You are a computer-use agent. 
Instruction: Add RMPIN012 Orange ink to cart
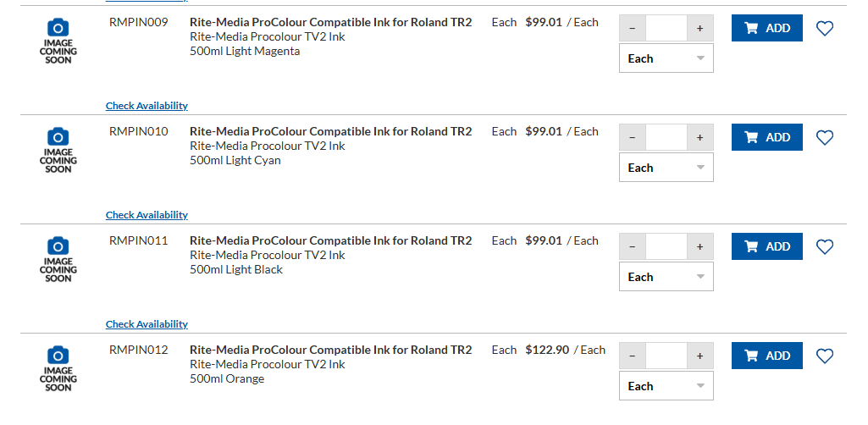coord(766,356)
